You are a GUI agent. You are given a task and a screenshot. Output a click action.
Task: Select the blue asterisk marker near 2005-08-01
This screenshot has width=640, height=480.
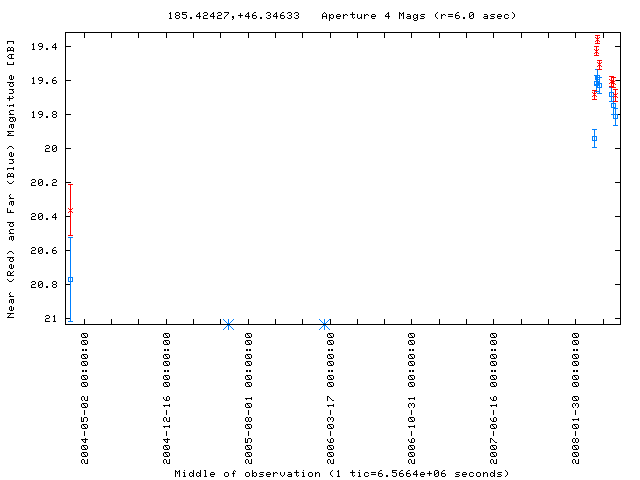pyautogui.click(x=229, y=324)
